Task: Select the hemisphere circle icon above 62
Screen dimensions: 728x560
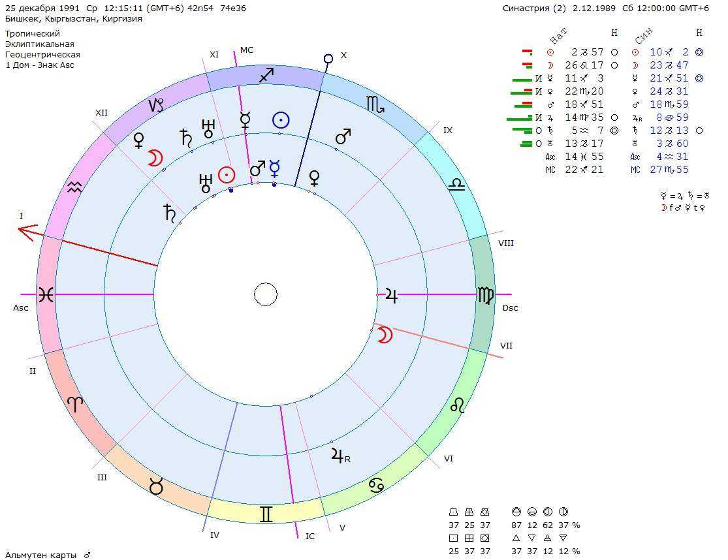Action: pos(548,512)
